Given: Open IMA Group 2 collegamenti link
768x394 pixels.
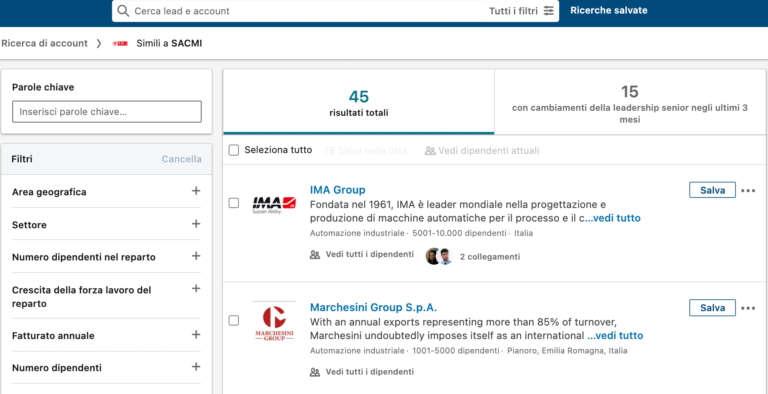Looking at the screenshot, I should (x=490, y=256).
